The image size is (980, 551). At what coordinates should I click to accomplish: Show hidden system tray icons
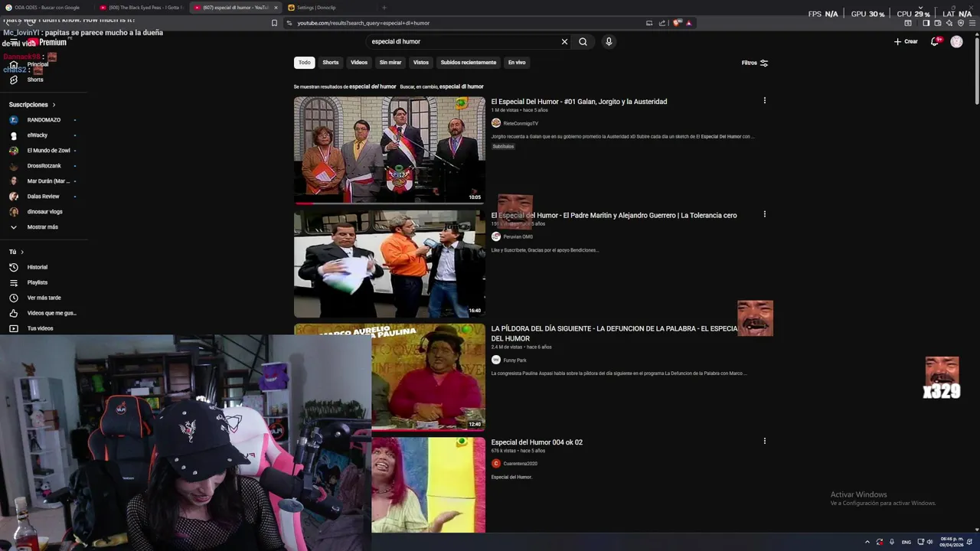867,542
